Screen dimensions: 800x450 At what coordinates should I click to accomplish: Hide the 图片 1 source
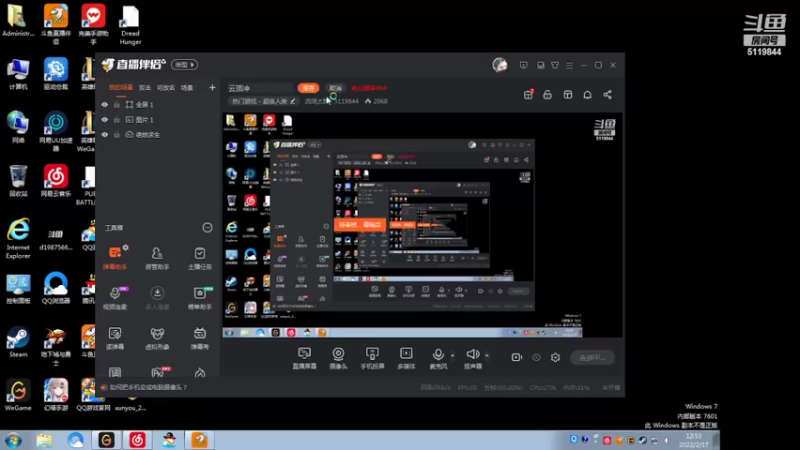tap(105, 120)
